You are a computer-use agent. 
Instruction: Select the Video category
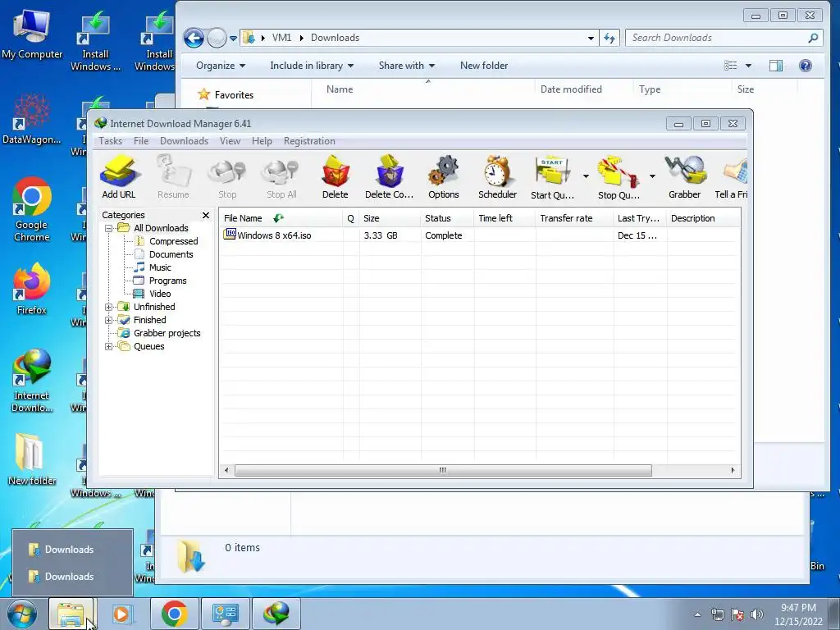coord(160,294)
